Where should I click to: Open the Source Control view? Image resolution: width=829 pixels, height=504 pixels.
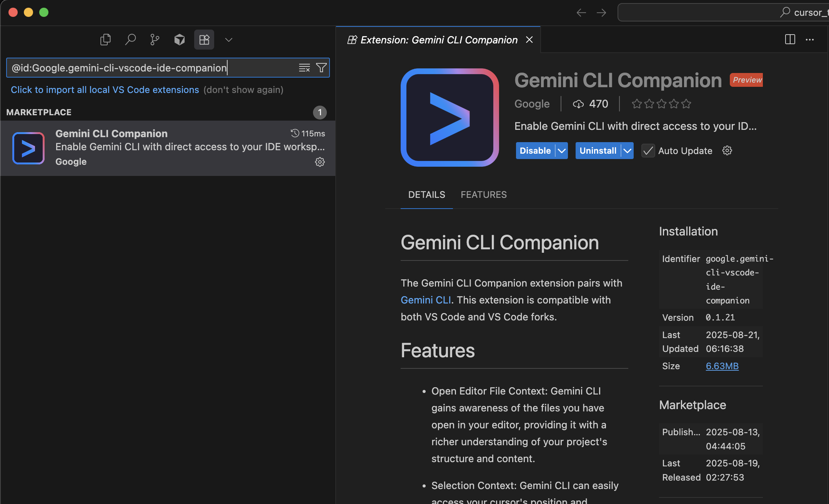click(x=155, y=40)
